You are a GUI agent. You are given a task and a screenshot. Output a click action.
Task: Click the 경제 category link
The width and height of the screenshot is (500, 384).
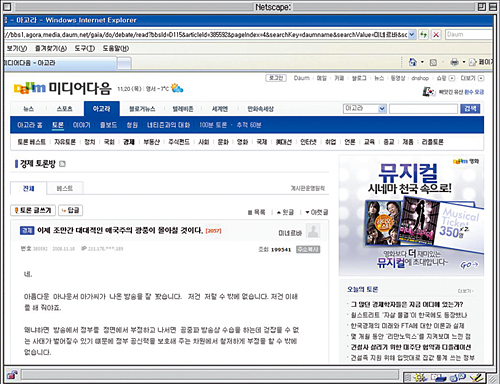[129, 142]
